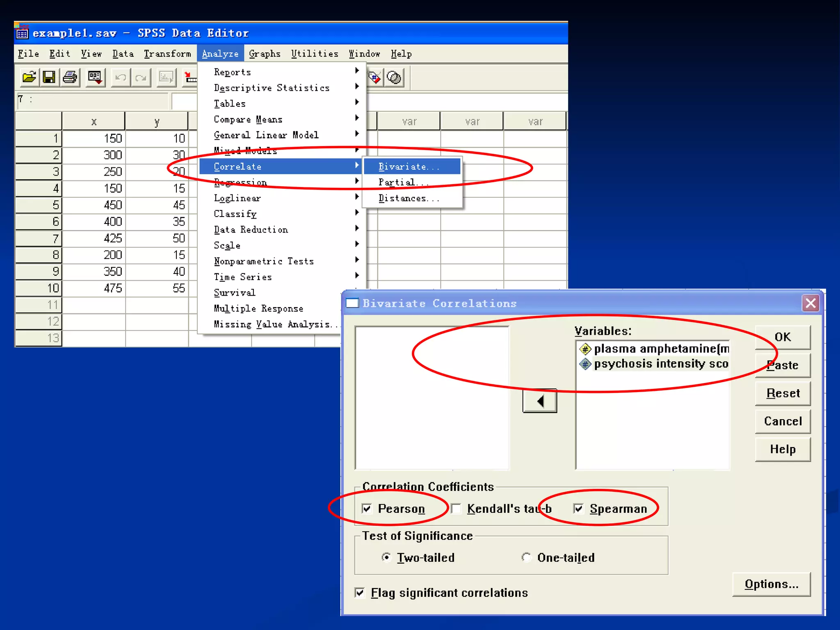Viewport: 840px width, 630px height.
Task: Open the Dialog Recall toolbar icon
Action: coord(95,77)
